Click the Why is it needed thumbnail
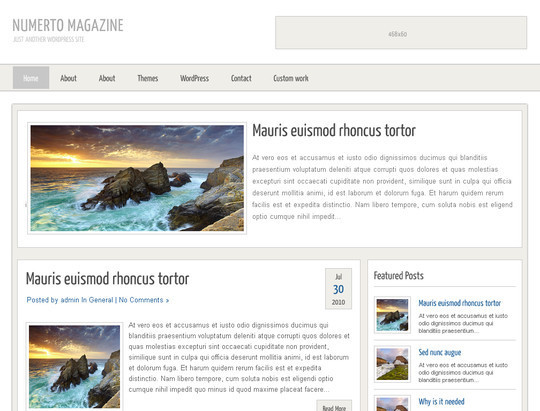The image size is (540, 411). point(392,403)
